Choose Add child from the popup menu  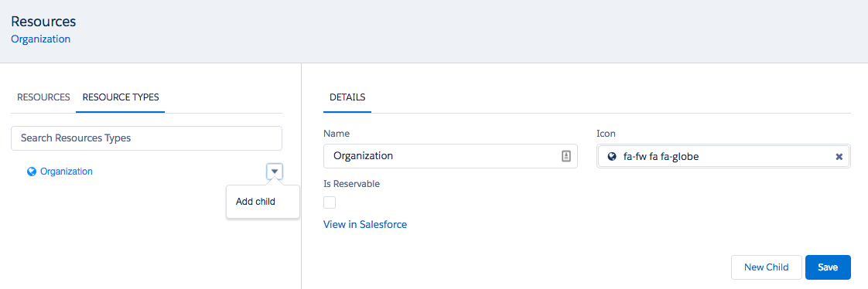tap(256, 202)
